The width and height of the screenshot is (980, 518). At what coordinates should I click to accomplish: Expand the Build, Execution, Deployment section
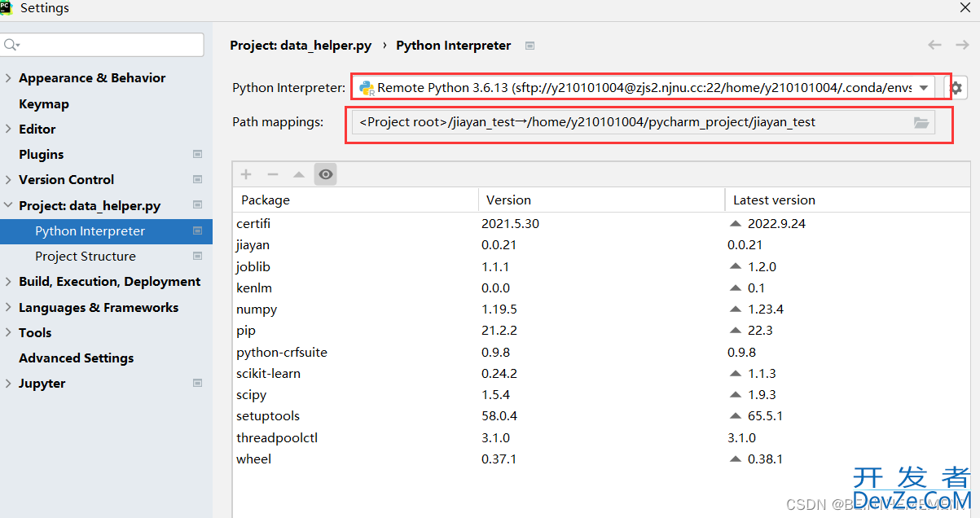(x=8, y=282)
